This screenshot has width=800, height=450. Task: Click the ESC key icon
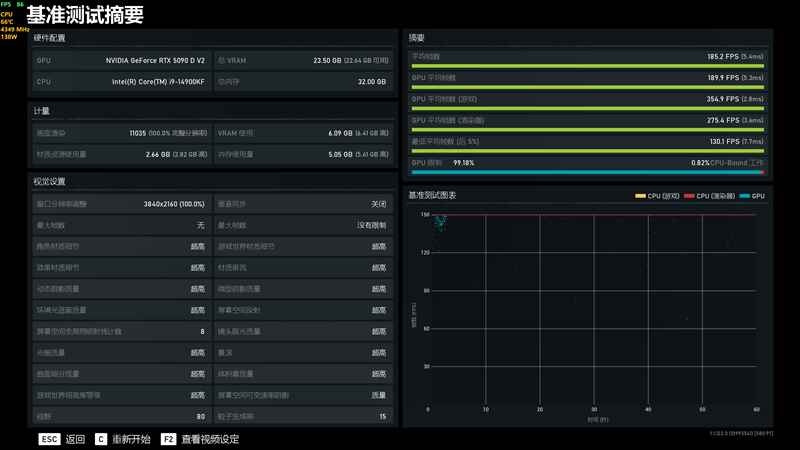pos(49,439)
